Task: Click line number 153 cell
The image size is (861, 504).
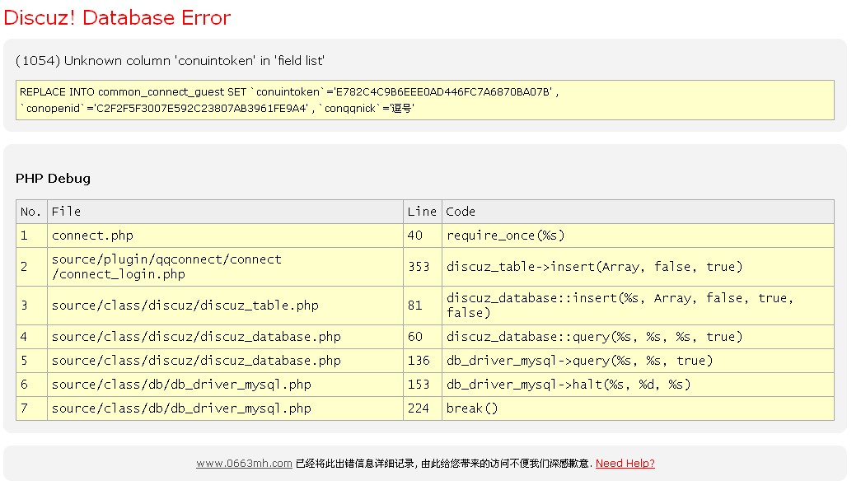Action: pos(423,385)
